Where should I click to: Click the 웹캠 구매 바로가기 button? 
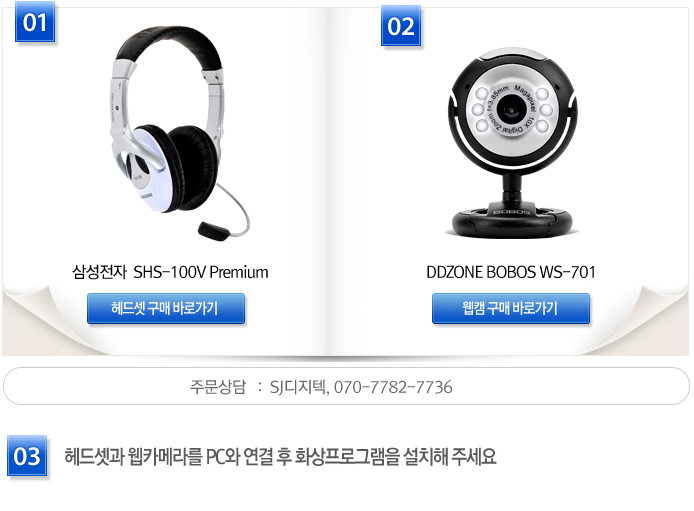tap(511, 308)
